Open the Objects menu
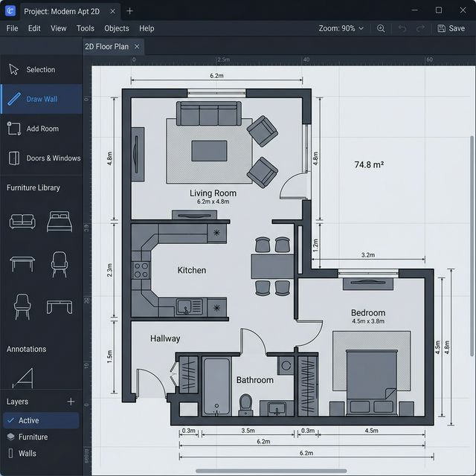The image size is (476, 476). pos(117,28)
